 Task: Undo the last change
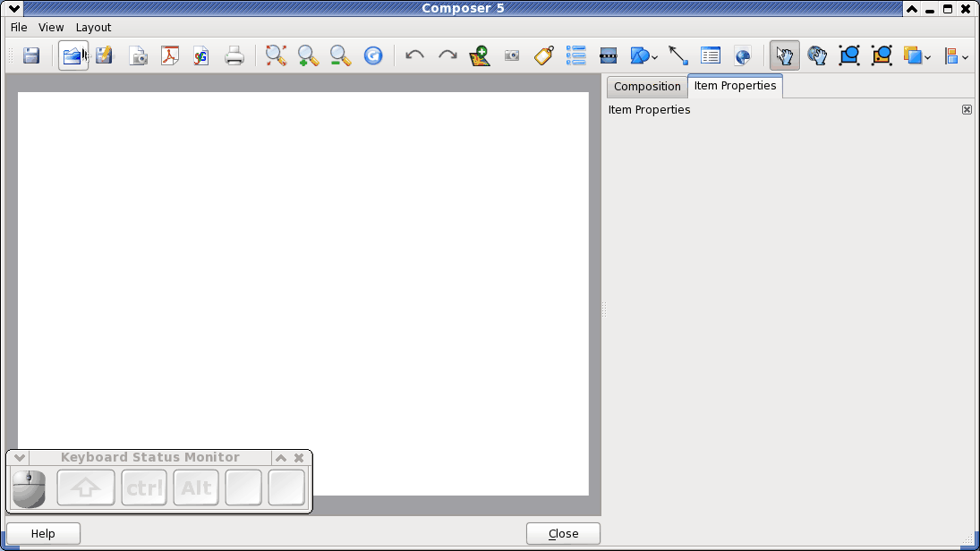point(415,55)
